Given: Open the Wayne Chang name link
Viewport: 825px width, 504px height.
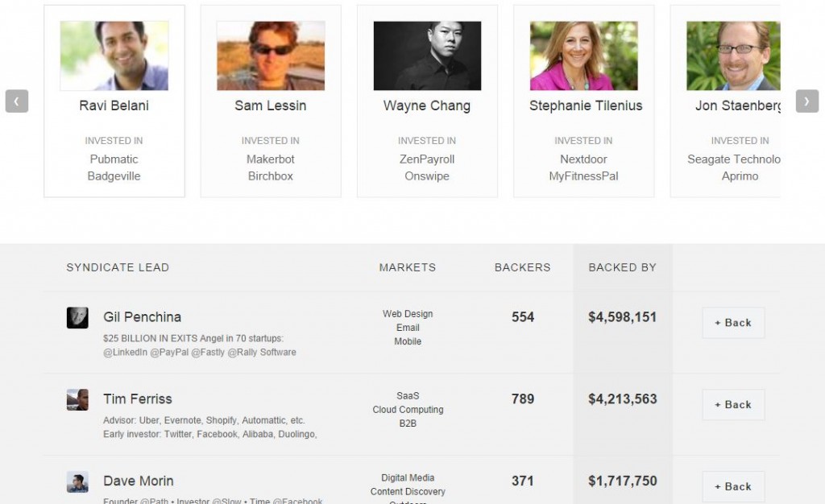Looking at the screenshot, I should click(427, 105).
